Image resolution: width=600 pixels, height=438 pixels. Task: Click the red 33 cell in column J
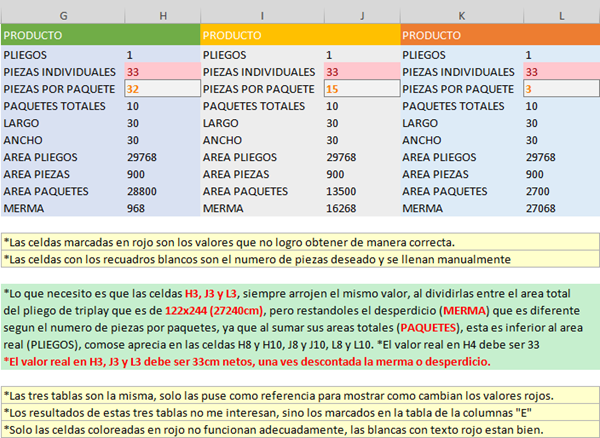(362, 72)
